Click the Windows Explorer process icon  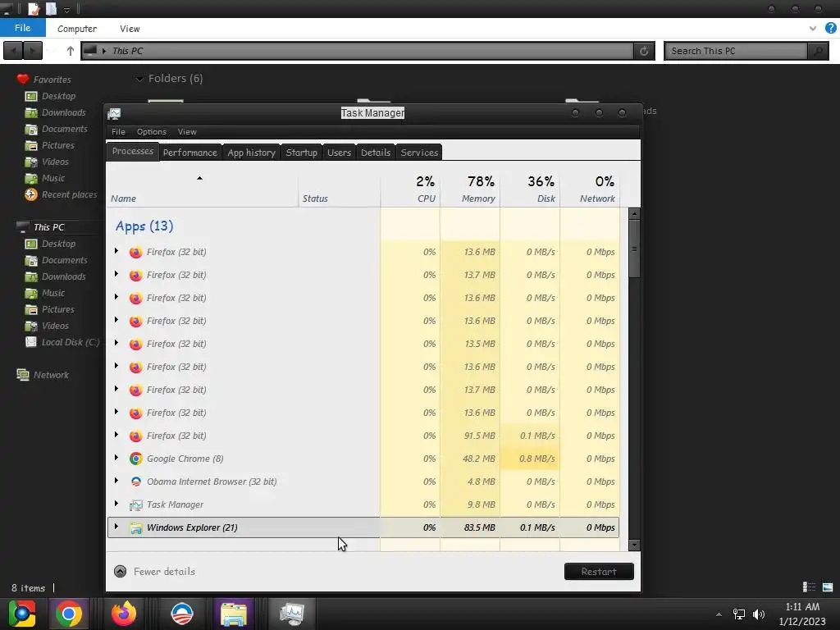click(135, 527)
